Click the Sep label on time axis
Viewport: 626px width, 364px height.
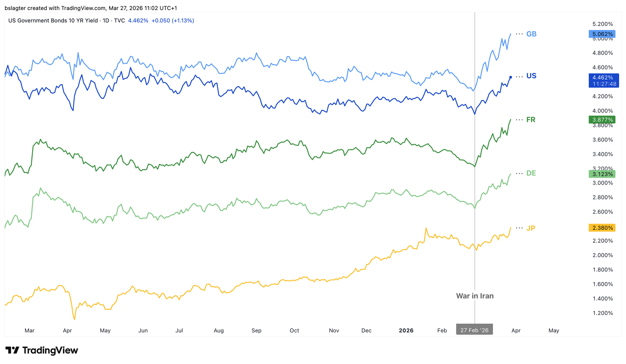click(256, 331)
